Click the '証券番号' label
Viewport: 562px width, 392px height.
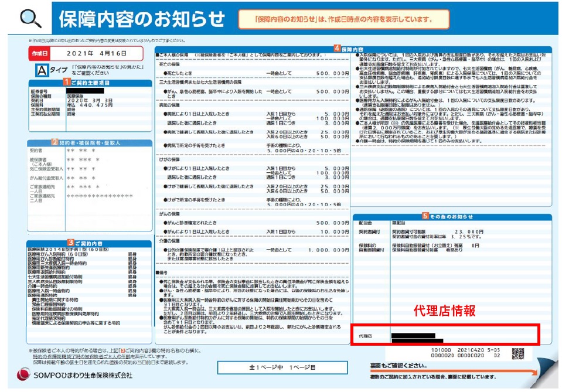[39, 92]
